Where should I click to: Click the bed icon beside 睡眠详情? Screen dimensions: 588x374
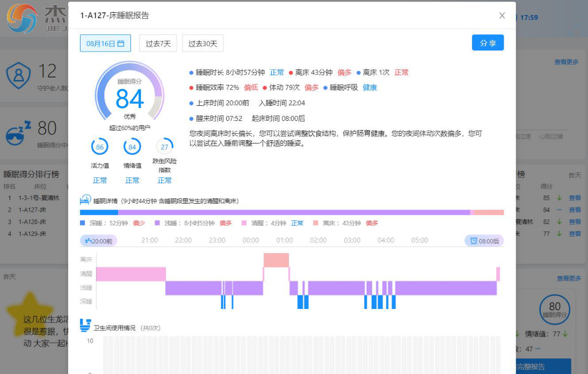coord(85,200)
